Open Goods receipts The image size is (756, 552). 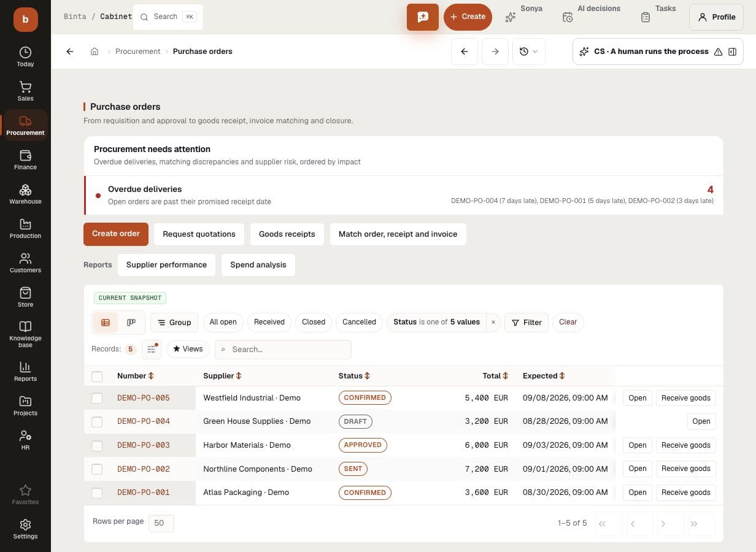pyautogui.click(x=287, y=234)
